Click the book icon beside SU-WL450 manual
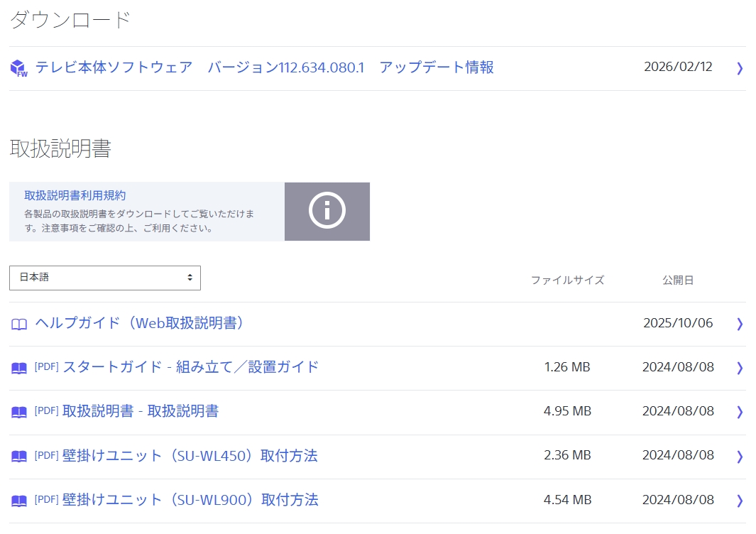The image size is (756, 534). click(x=19, y=457)
